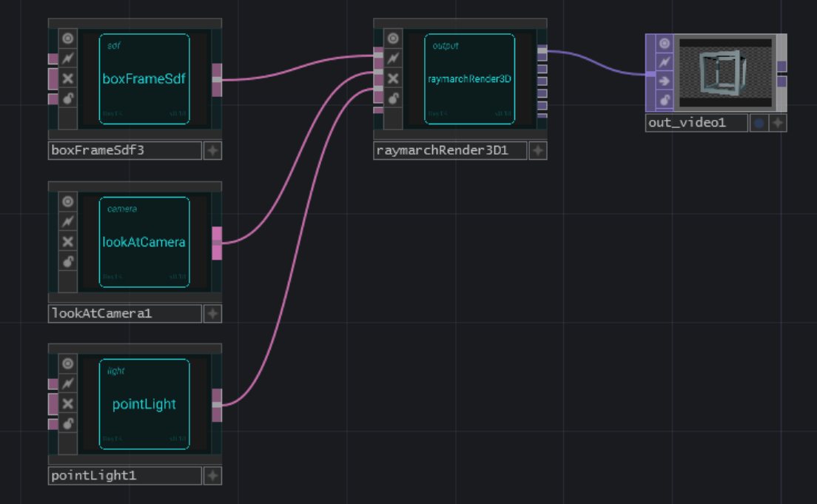Click the second output connector of raymarchRender3D1

542,69
